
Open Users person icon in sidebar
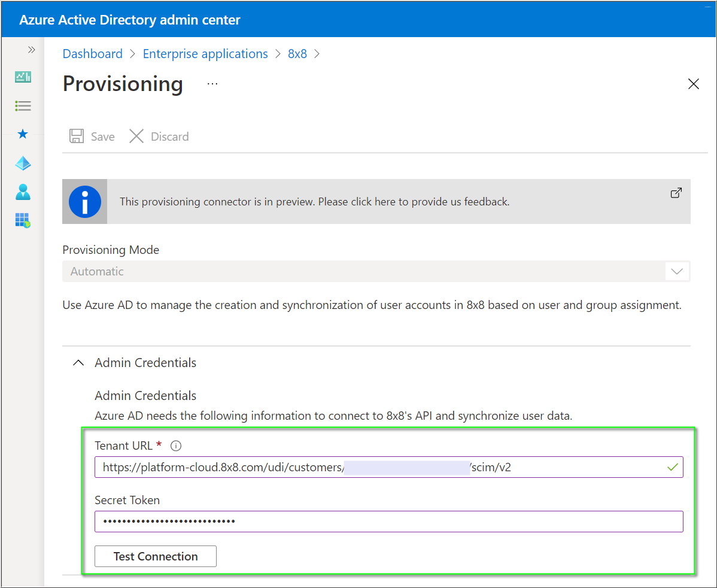coord(23,192)
